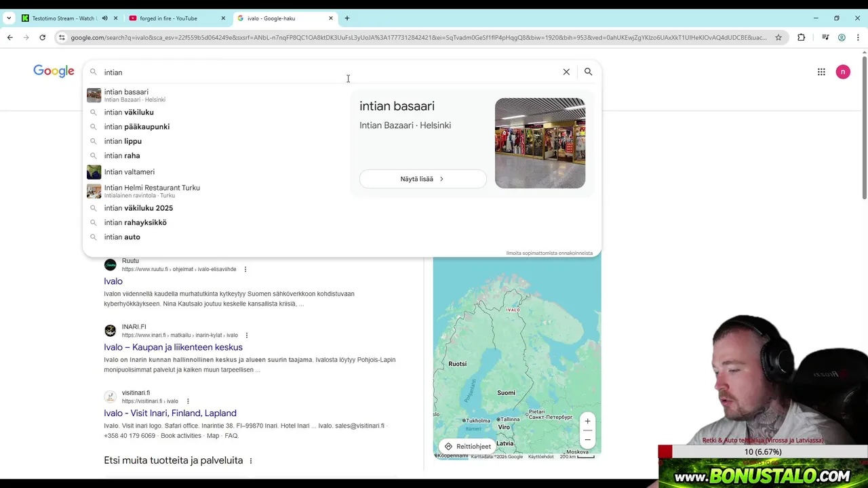Zoom in on the map
Image resolution: width=868 pixels, height=488 pixels.
pyautogui.click(x=587, y=422)
